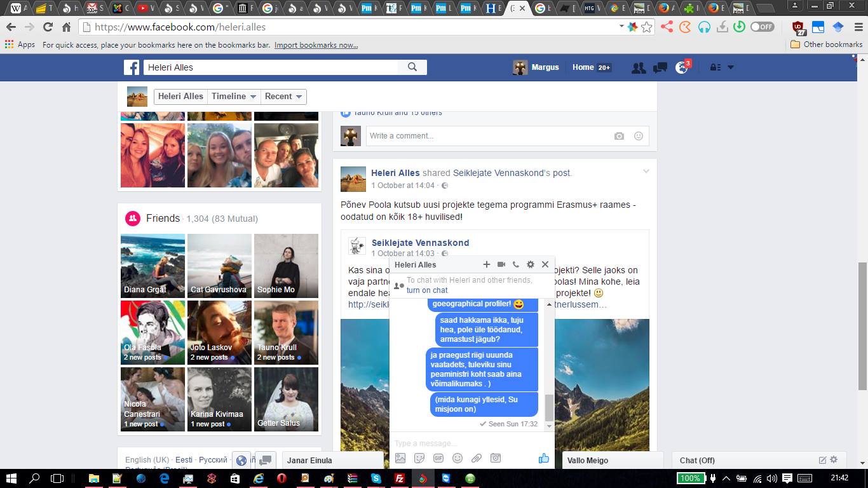Screen dimensions: 868x488
Task: Reload the page in browser
Action: point(48,27)
